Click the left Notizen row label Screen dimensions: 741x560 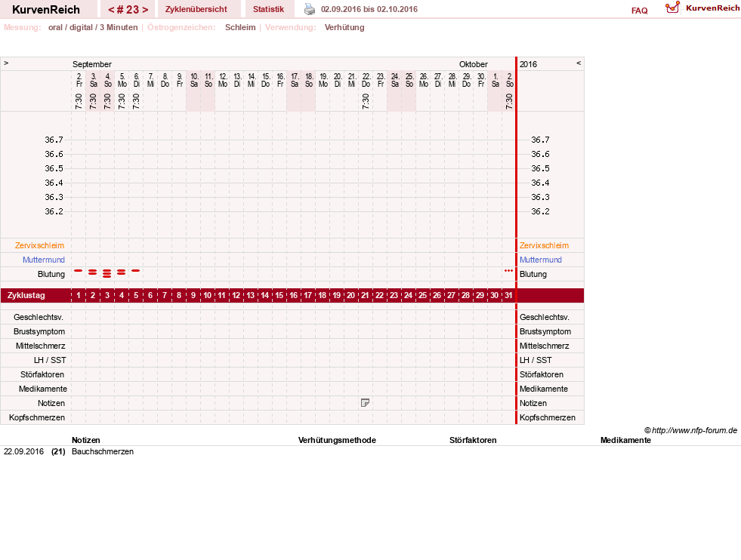[51, 403]
